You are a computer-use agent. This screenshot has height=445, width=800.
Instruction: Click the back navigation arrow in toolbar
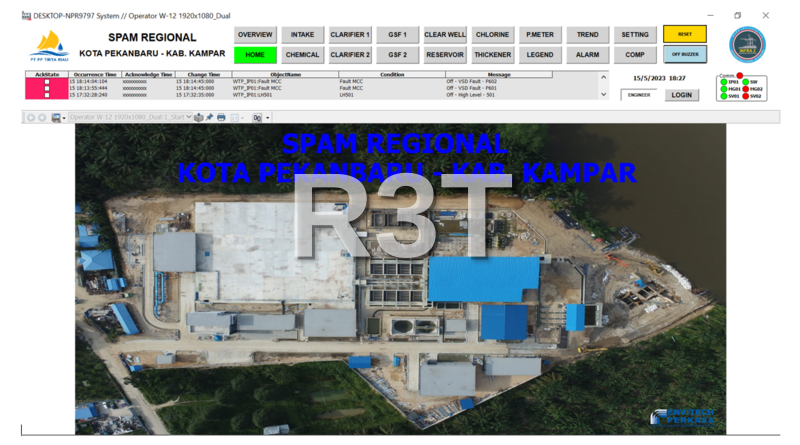31,117
